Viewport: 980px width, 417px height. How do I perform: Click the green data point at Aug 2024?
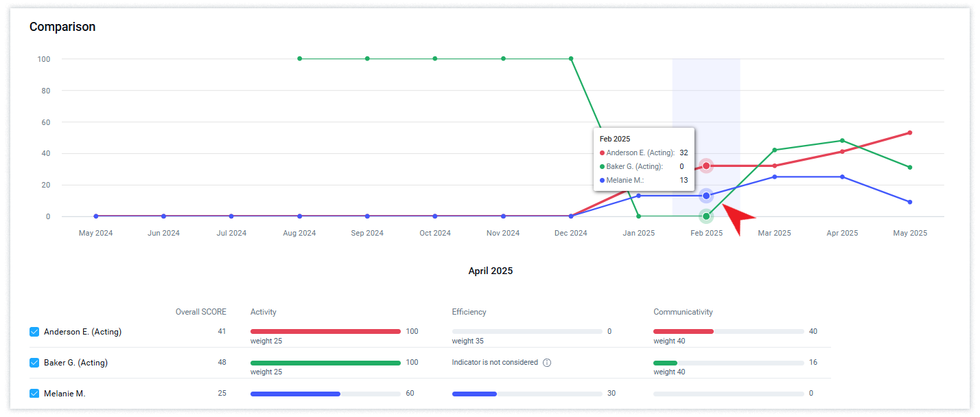(299, 58)
